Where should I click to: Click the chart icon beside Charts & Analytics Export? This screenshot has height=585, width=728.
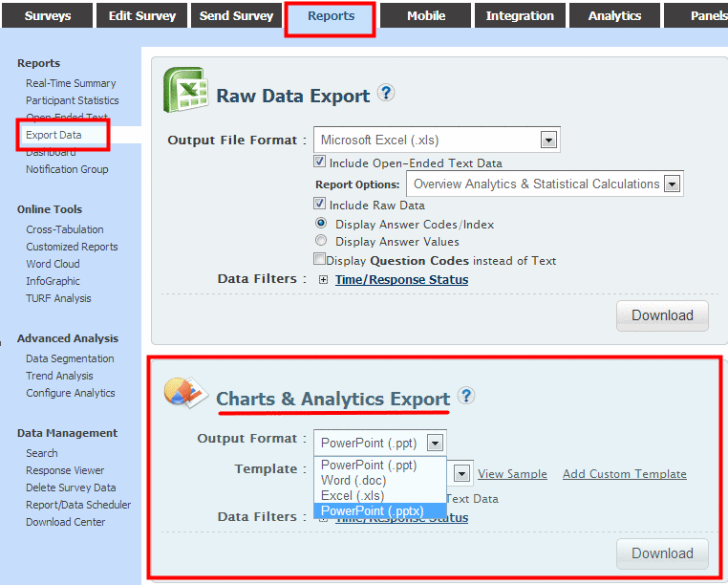(183, 393)
